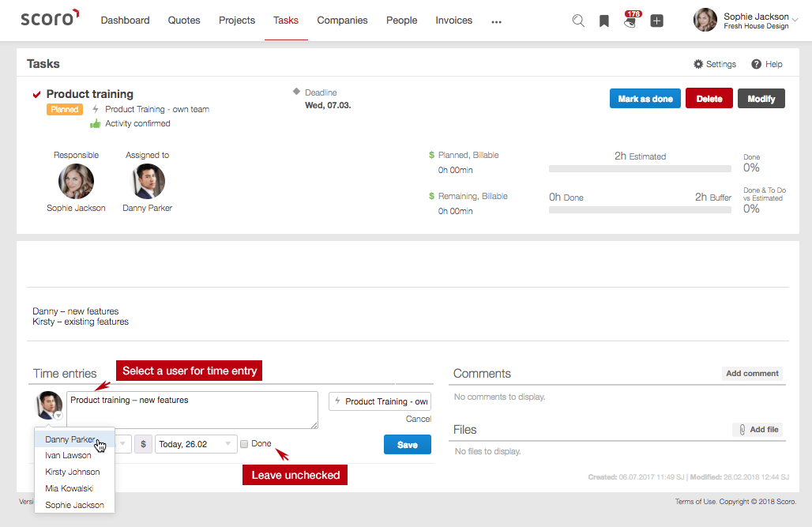Click the dollar icon beside Remaining, Billable

click(x=431, y=196)
